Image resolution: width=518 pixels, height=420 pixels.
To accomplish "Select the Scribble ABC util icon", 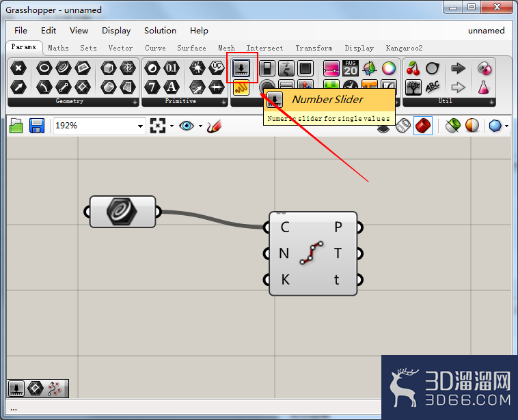I will click(x=433, y=87).
